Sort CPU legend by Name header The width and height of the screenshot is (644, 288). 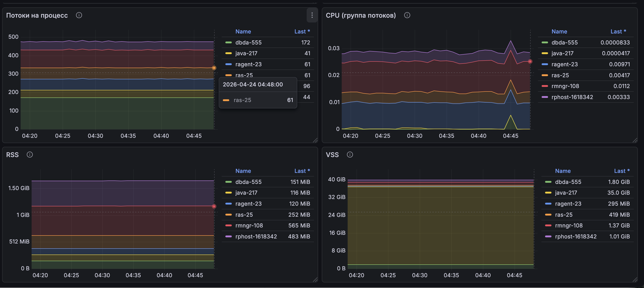pos(559,31)
